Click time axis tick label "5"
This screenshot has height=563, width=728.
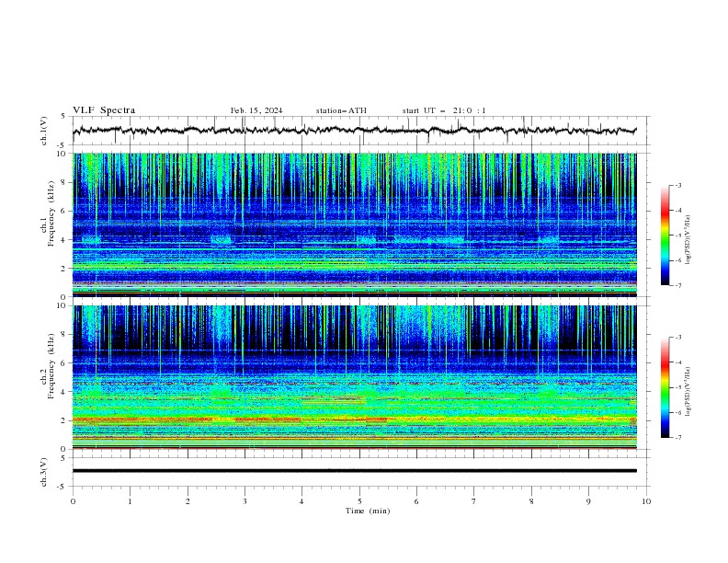coord(359,501)
